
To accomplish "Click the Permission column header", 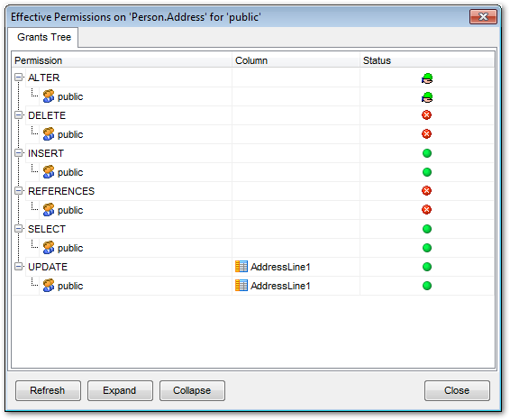I will point(122,60).
